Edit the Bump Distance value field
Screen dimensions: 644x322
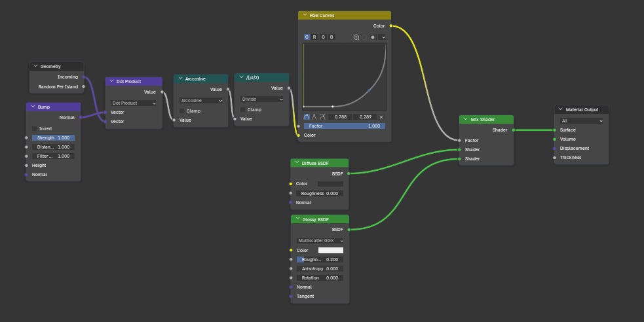(x=53, y=147)
